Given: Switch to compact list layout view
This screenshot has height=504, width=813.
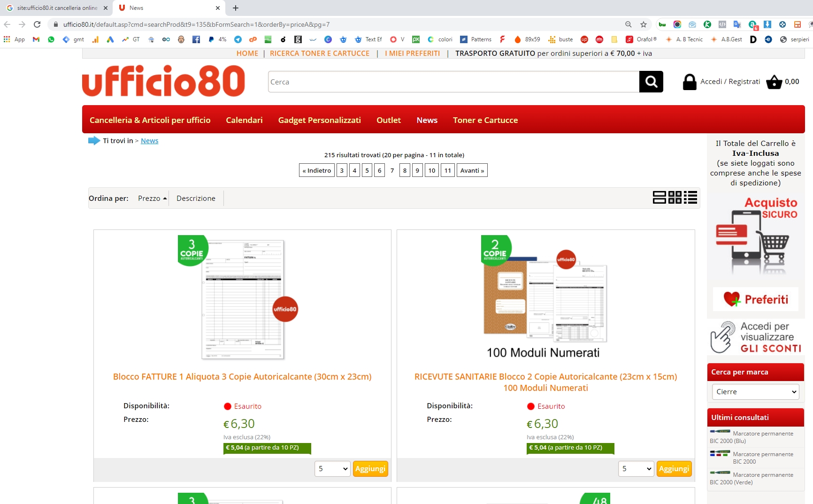Looking at the screenshot, I should 690,198.
